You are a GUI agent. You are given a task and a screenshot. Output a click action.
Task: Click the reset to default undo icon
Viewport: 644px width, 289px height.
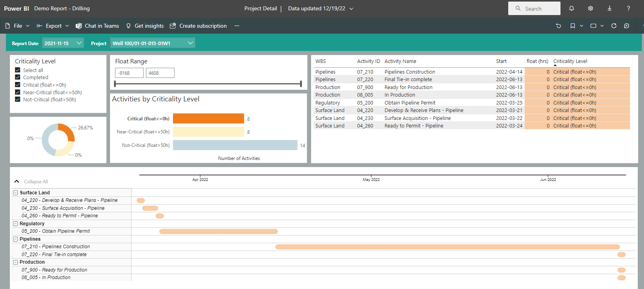tap(559, 26)
